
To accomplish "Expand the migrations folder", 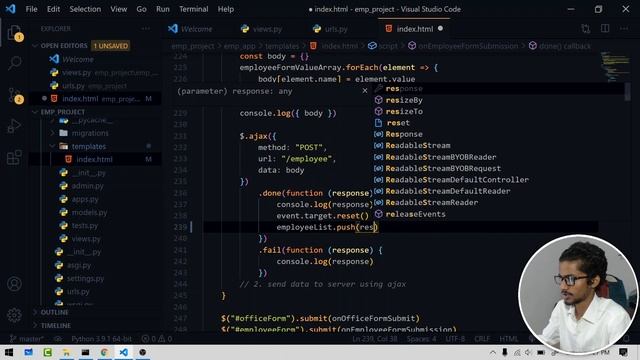I will (x=90, y=133).
